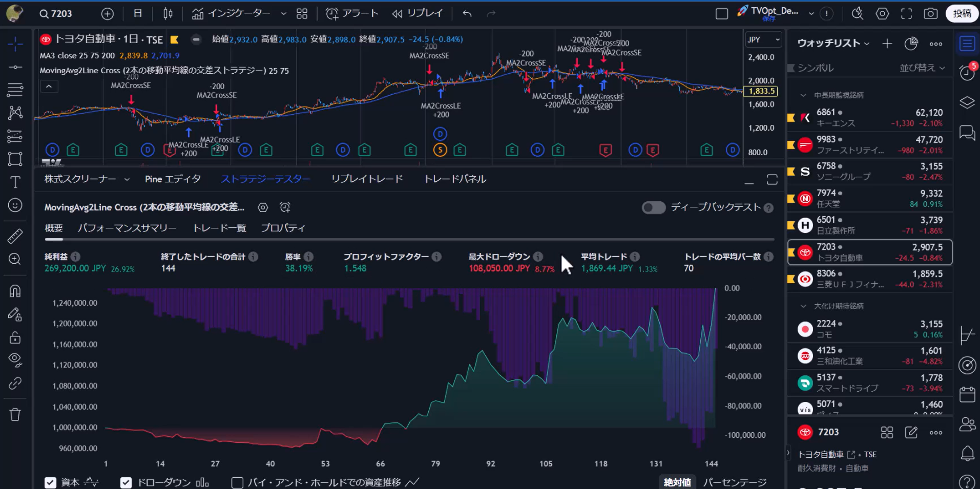This screenshot has width=980, height=489.
Task: Change the interval with 日 button
Action: [x=138, y=14]
